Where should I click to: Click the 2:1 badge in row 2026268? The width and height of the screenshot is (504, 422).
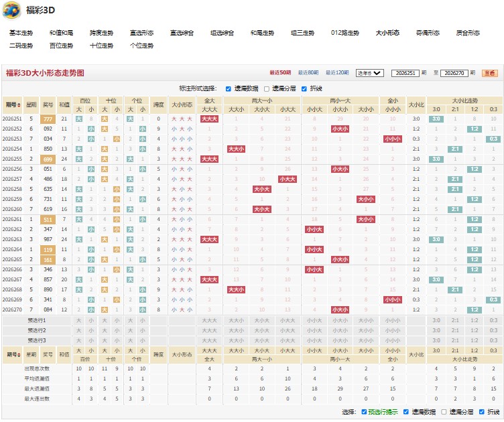click(x=455, y=289)
